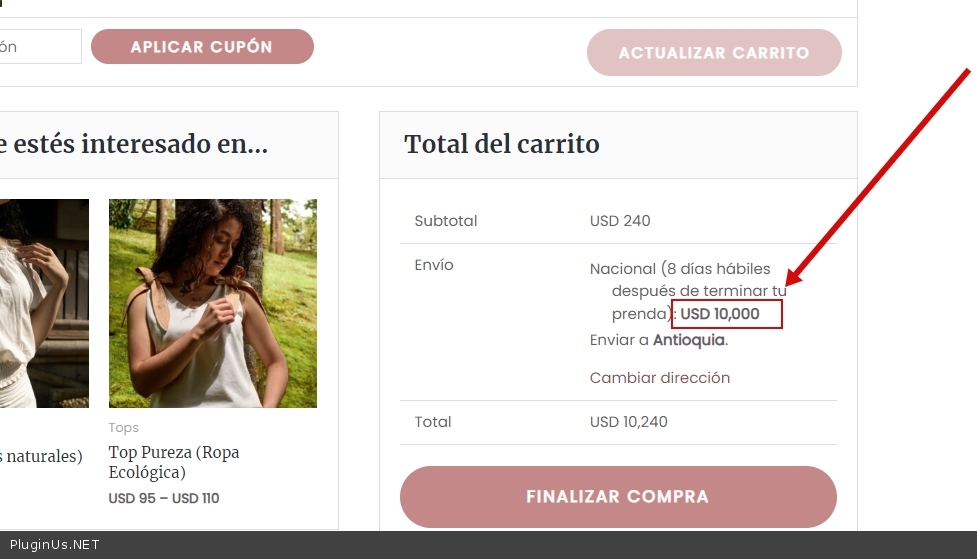Click the Antioquia destination text
977x559 pixels.
689,340
